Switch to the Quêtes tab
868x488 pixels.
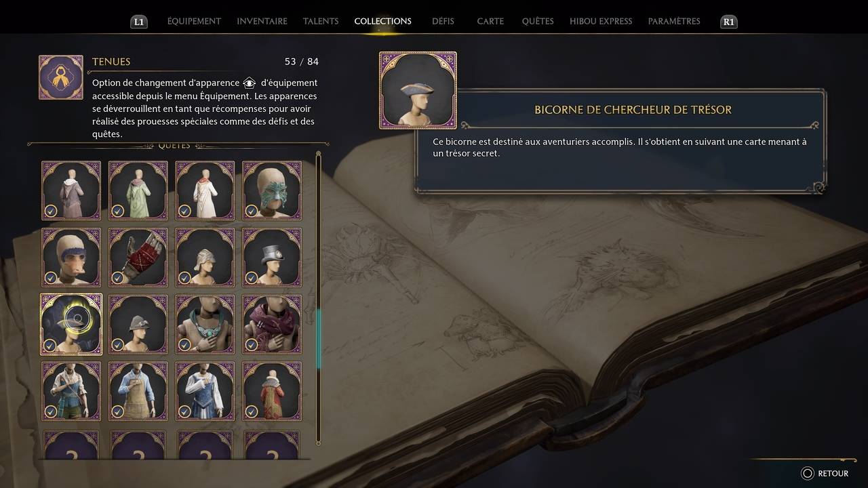(x=538, y=21)
